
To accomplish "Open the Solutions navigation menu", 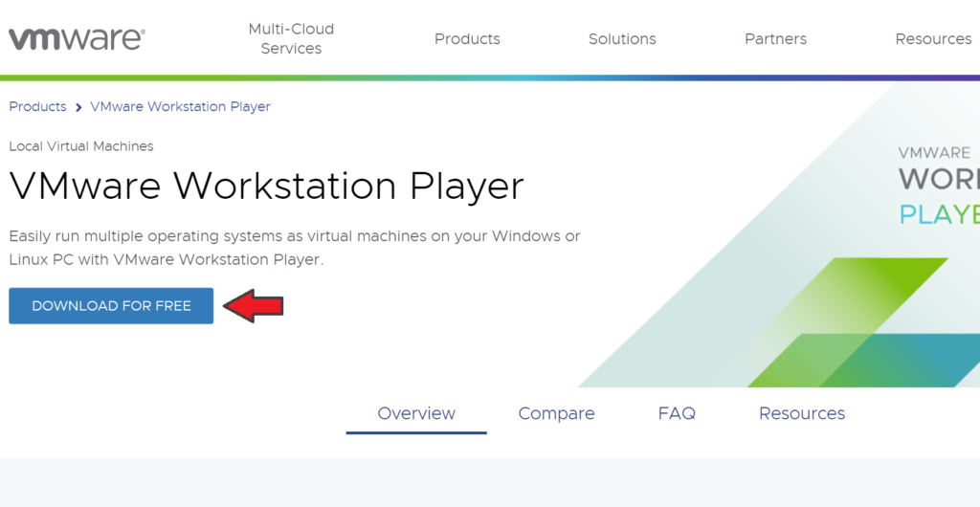I will [x=622, y=38].
